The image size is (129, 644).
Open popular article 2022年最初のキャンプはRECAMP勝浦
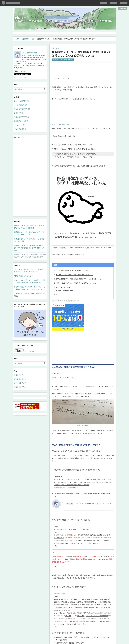(x=29, y=295)
